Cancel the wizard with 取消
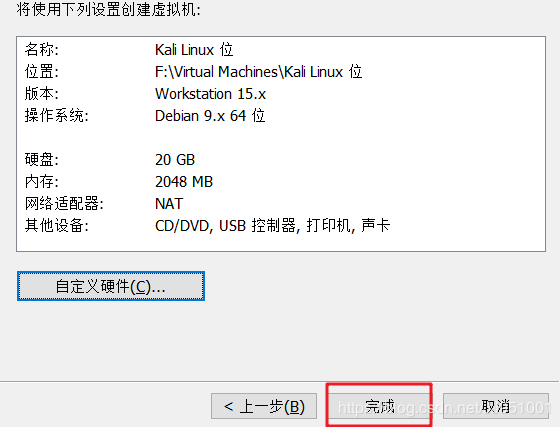 click(x=496, y=406)
